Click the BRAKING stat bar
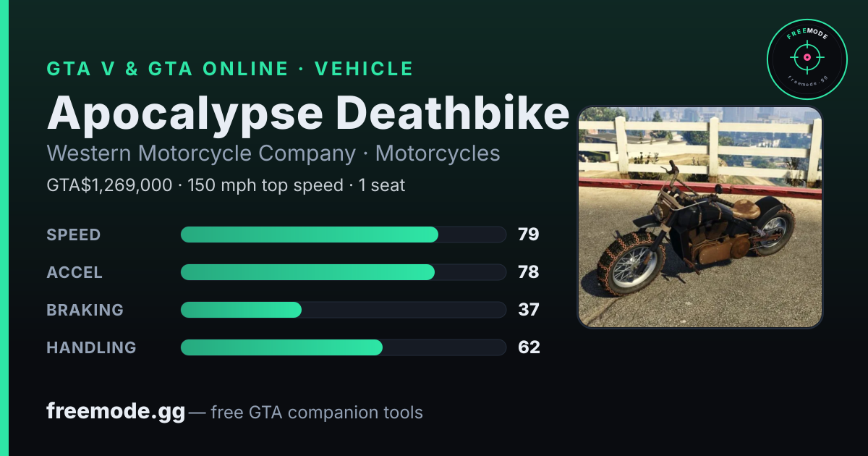 [x=344, y=310]
